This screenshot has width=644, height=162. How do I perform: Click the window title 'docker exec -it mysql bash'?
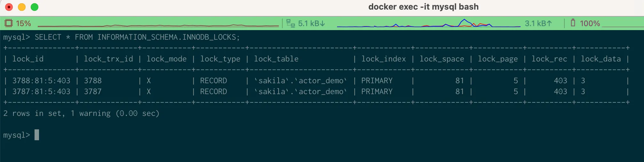(423, 7)
